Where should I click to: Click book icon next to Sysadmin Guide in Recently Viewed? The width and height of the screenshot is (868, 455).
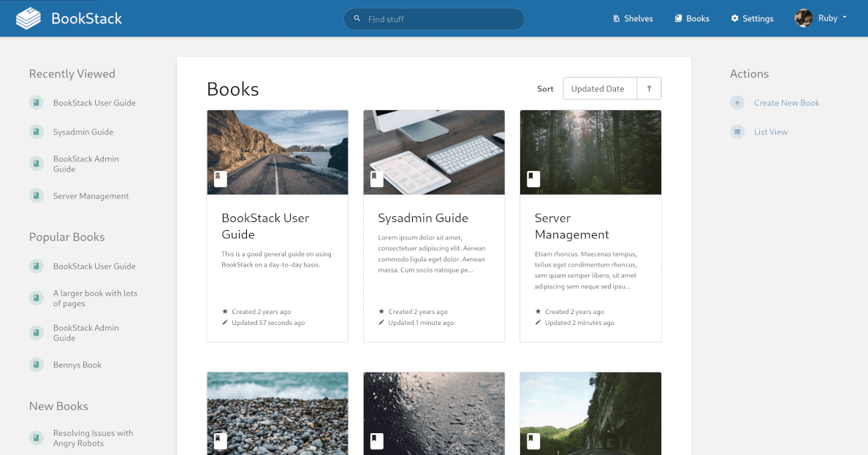pos(36,131)
